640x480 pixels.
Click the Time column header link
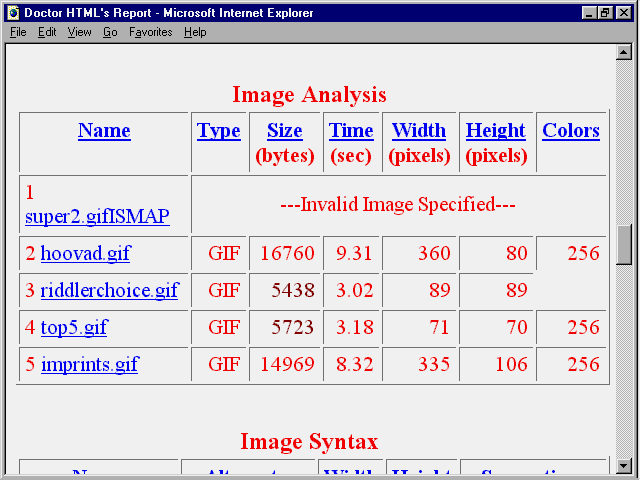(351, 131)
